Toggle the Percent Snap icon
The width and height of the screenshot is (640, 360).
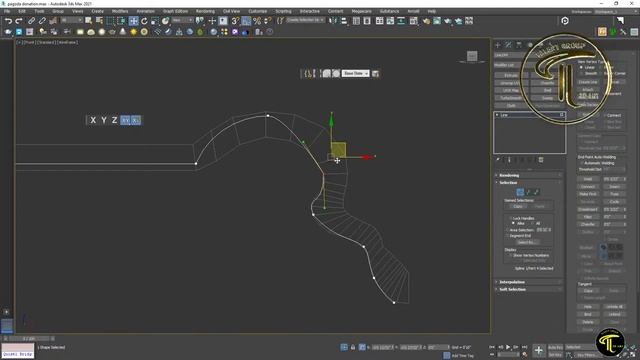(257, 21)
